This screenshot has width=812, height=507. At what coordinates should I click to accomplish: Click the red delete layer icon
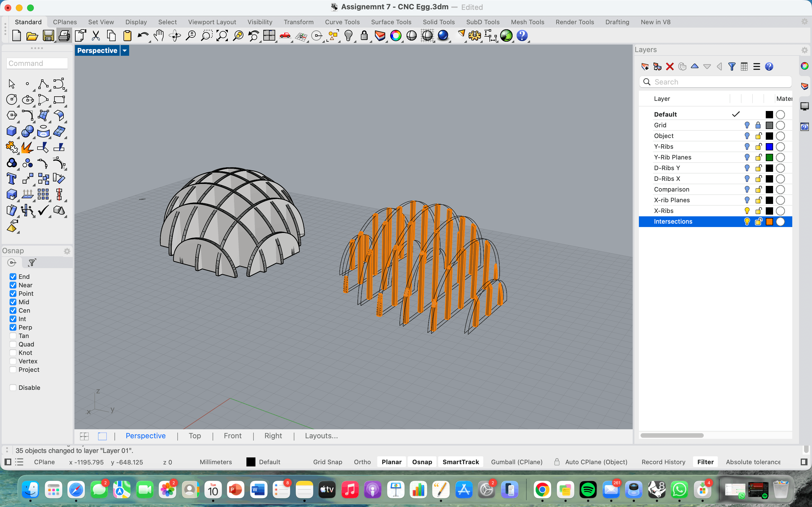(x=670, y=66)
